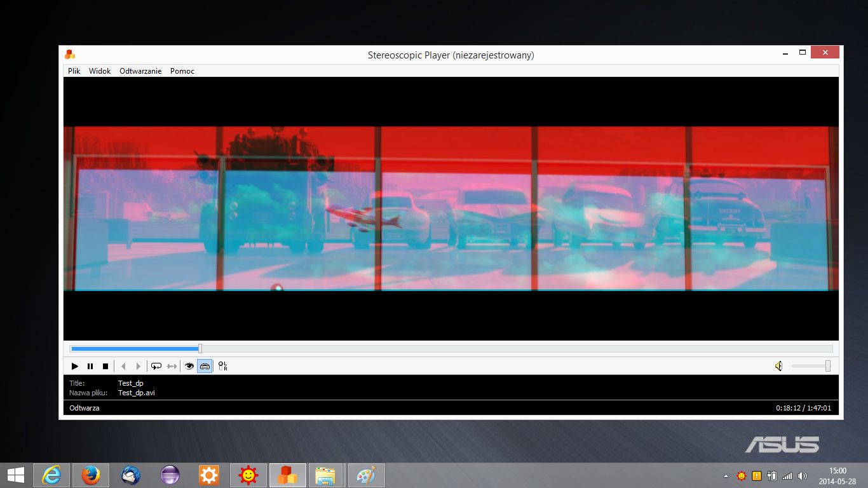The image size is (868, 488).
Task: Pause the video playback
Action: click(90, 366)
